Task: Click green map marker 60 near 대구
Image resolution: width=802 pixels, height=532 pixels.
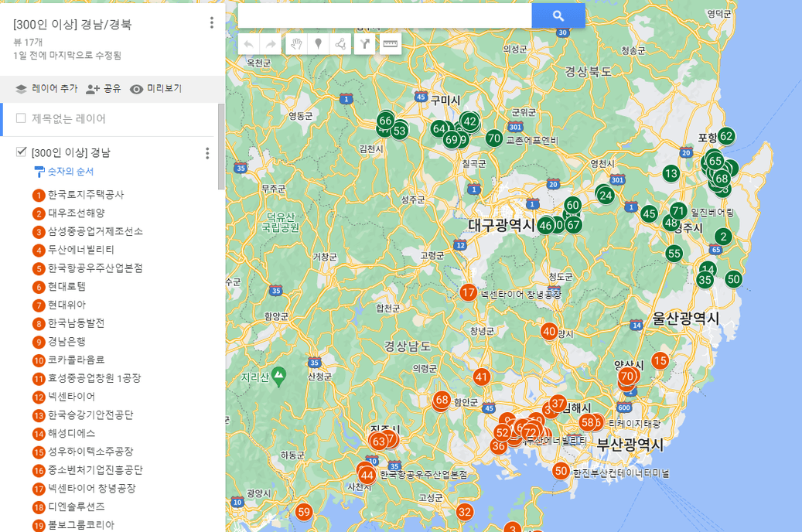Action: (x=573, y=205)
